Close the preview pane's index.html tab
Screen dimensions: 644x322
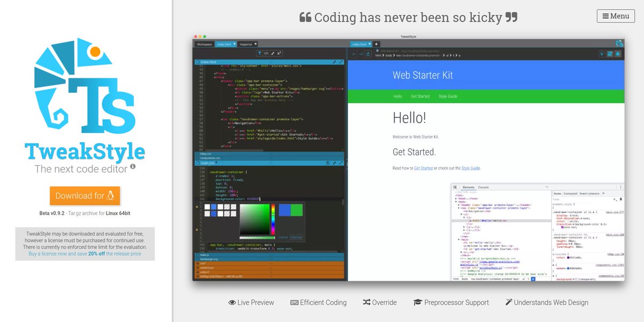370,44
